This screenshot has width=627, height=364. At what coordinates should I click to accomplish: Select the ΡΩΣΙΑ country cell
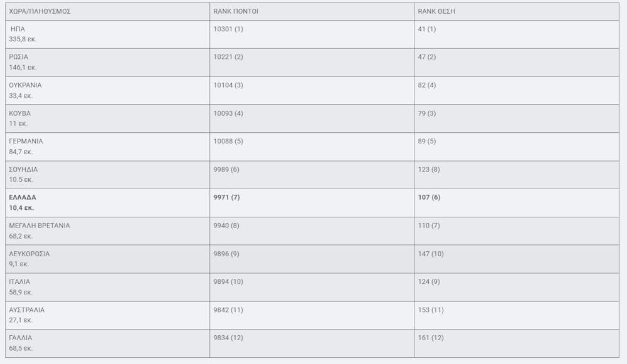19,57
